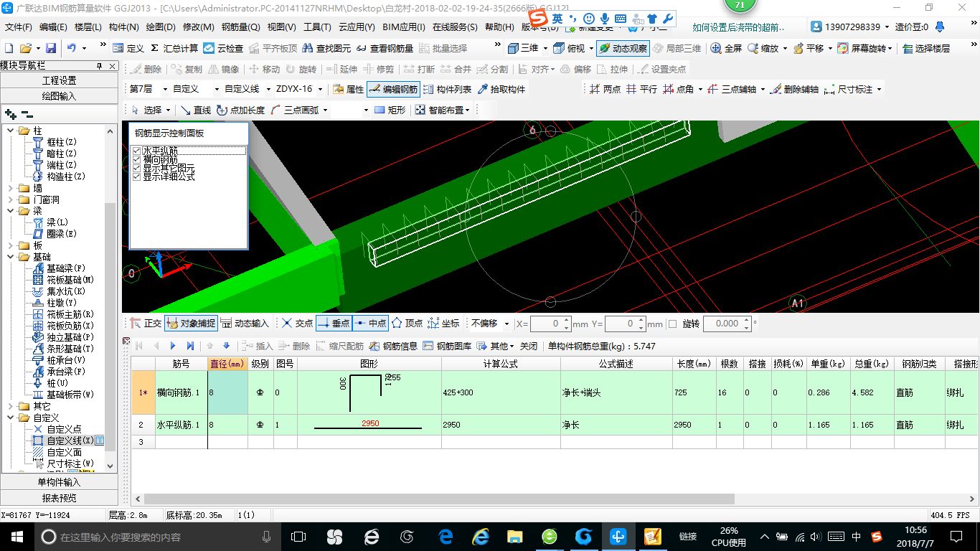Screen dimensions: 980x551
Task: Open 属性 properties panel
Action: (348, 90)
